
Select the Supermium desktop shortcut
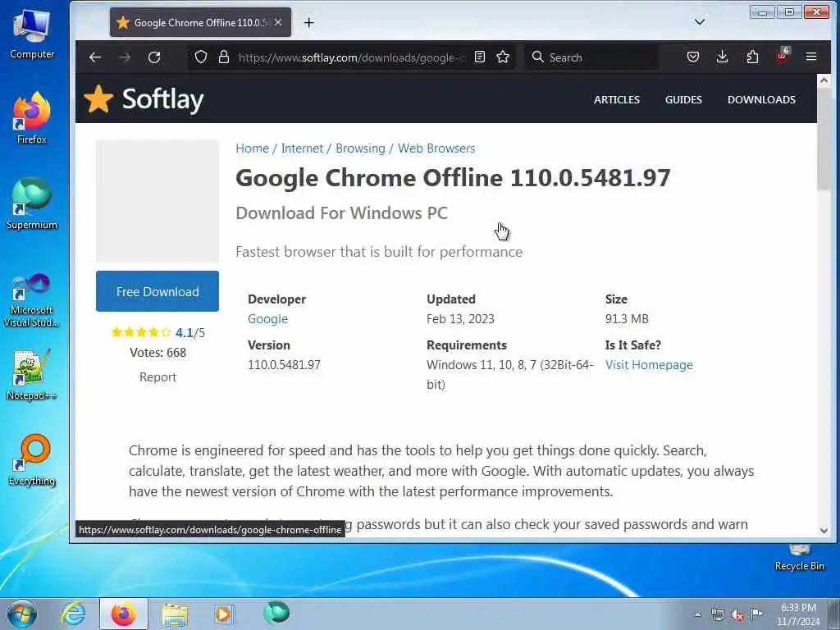[32, 204]
